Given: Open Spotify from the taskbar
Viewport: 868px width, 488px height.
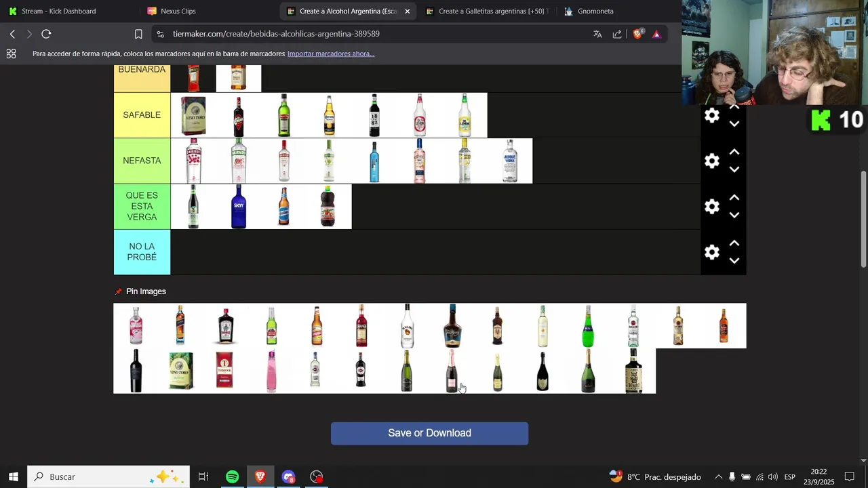Looking at the screenshot, I should pos(232,476).
